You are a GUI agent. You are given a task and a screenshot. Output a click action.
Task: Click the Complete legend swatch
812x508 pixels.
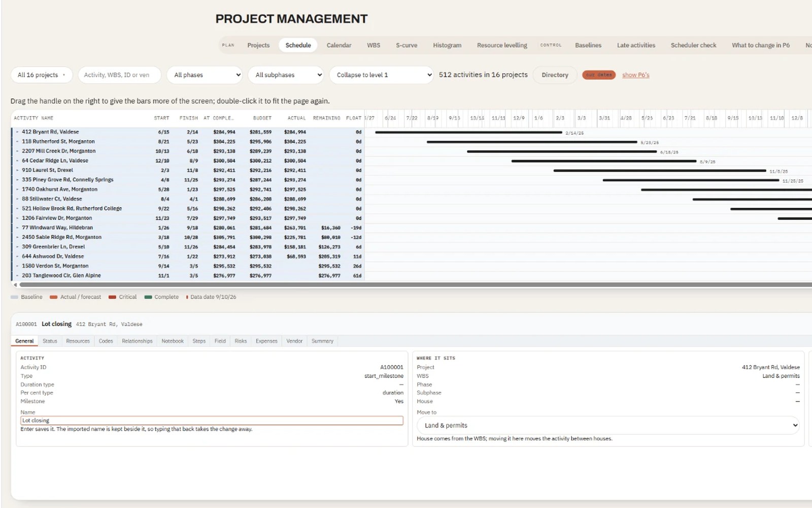pos(148,297)
